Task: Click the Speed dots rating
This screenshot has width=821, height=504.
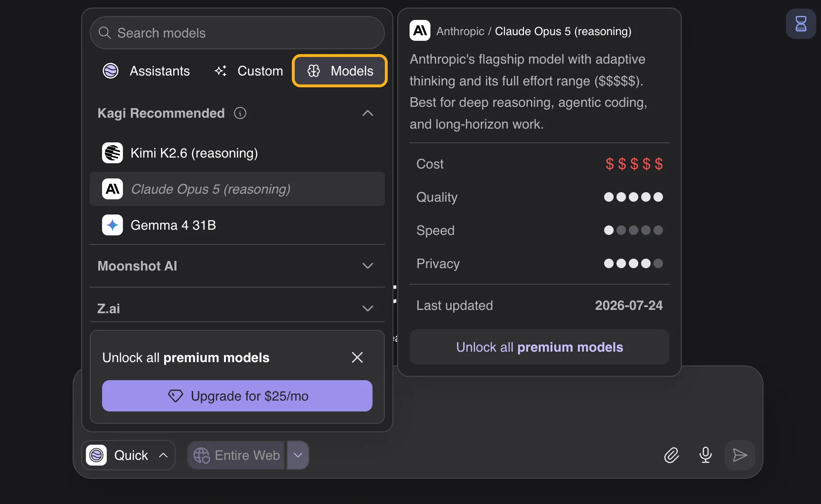Action: (x=634, y=230)
